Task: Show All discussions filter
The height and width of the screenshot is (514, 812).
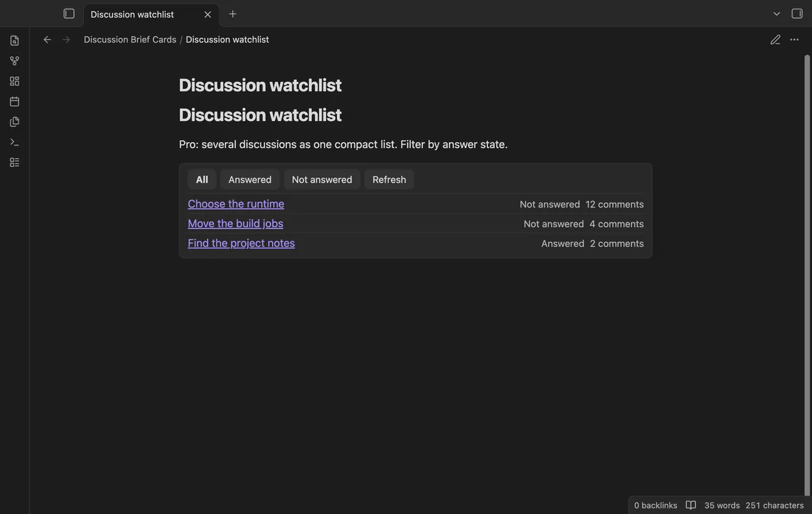Action: (202, 179)
